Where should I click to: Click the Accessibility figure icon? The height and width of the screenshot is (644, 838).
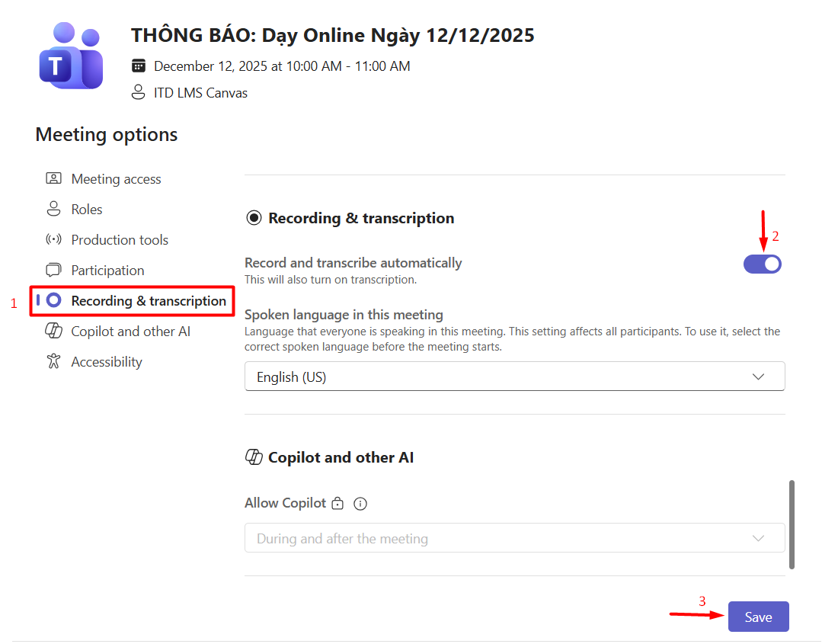click(53, 362)
